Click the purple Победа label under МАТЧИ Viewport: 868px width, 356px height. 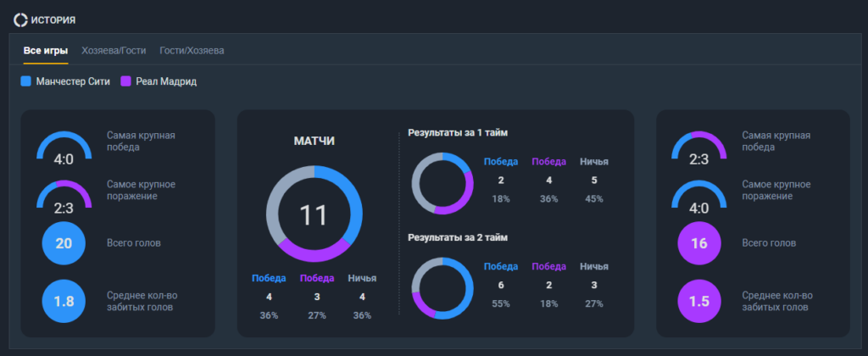(317, 279)
